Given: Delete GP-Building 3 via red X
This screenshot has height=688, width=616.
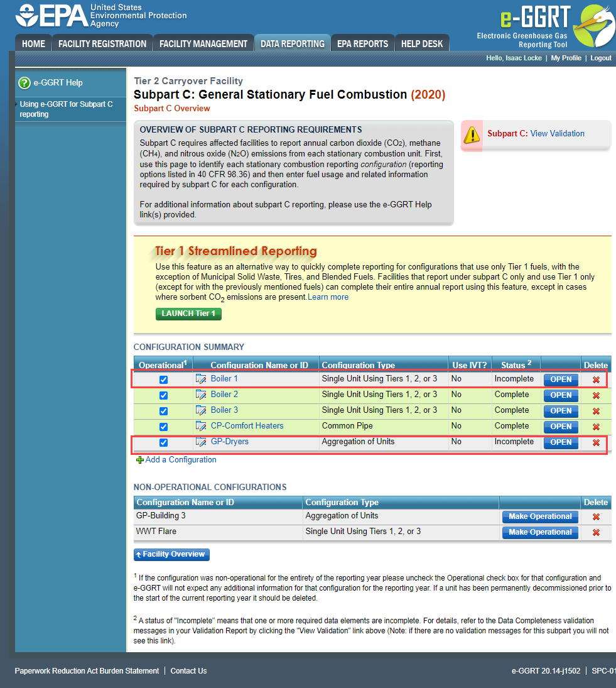Looking at the screenshot, I should coord(597,517).
